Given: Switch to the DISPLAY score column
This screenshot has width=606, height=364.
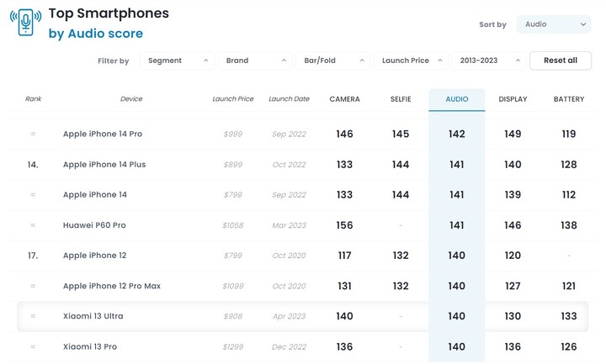Looking at the screenshot, I should [513, 99].
